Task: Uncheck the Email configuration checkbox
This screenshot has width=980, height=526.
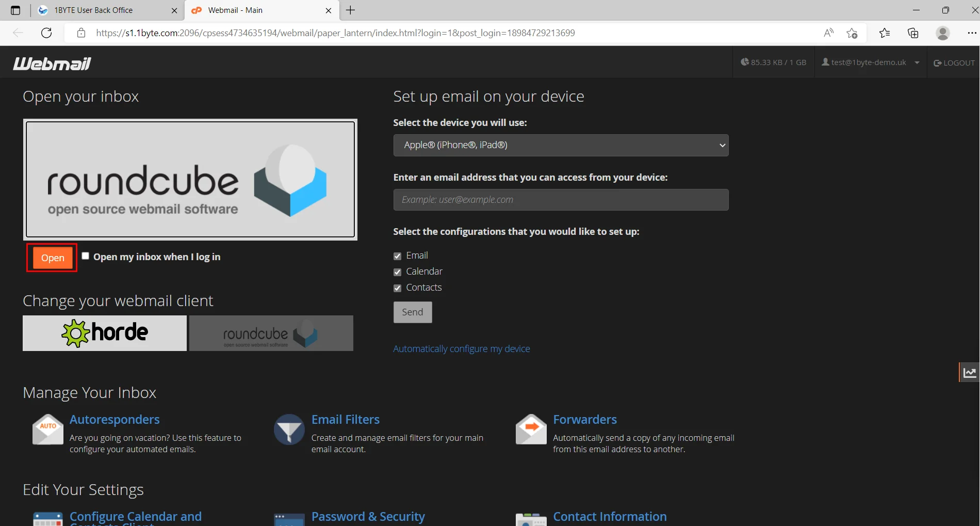Action: pyautogui.click(x=397, y=256)
